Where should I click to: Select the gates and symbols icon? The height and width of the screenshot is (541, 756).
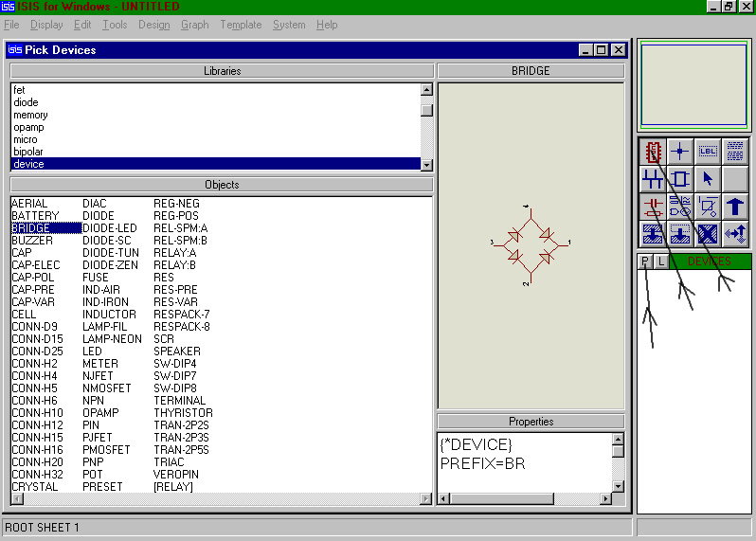coord(679,206)
